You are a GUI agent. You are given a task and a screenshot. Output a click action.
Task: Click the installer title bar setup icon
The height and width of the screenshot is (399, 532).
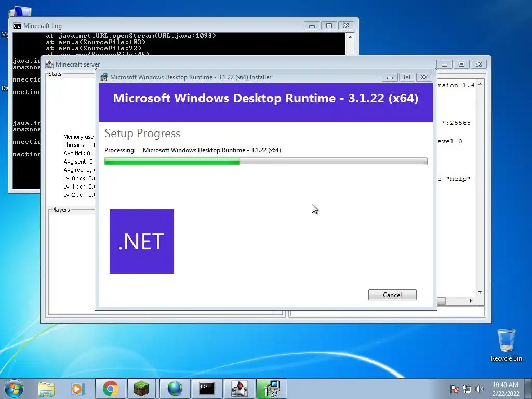click(104, 77)
